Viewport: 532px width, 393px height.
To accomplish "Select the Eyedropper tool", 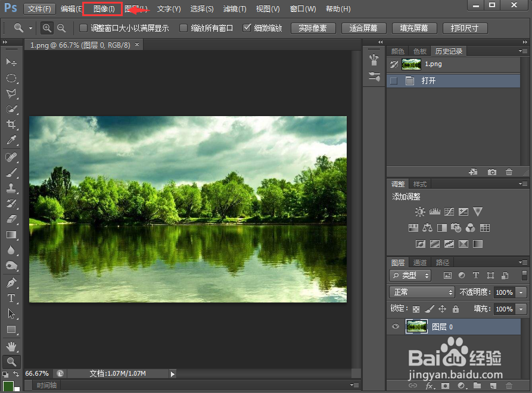I will click(11, 140).
